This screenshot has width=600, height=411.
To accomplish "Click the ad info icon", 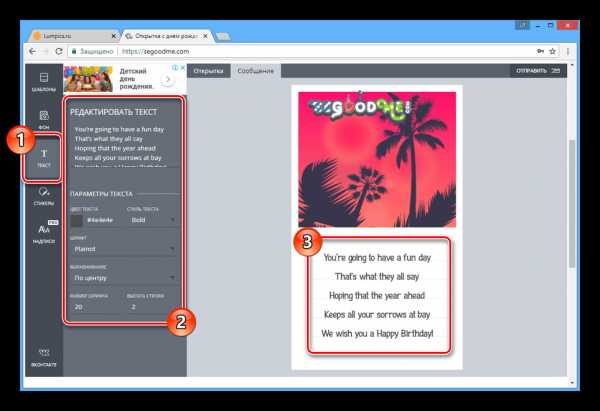I will pos(175,68).
